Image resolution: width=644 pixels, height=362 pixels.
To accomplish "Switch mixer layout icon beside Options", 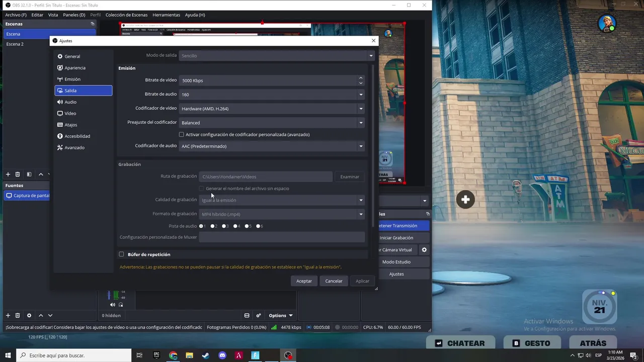I will (x=247, y=315).
